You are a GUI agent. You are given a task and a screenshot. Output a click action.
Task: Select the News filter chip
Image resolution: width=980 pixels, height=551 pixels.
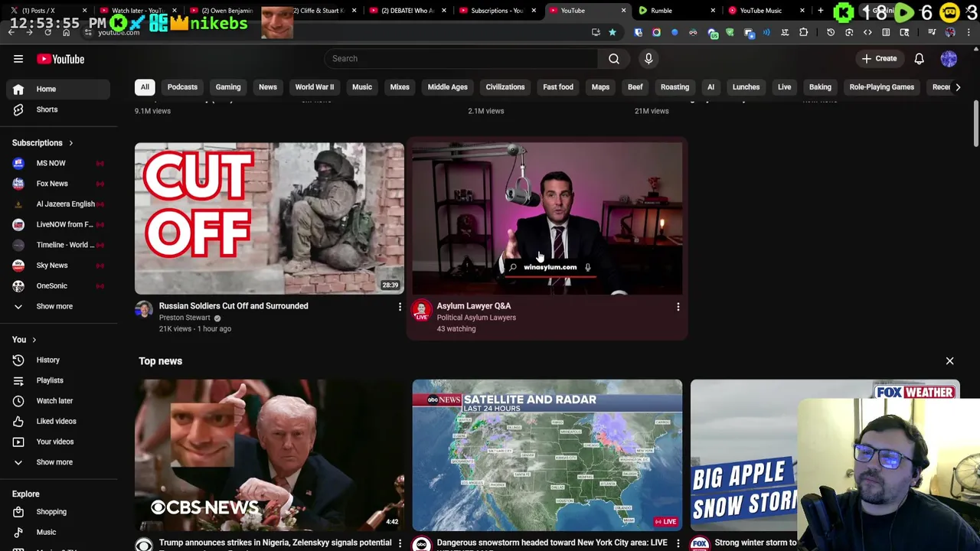click(x=268, y=87)
